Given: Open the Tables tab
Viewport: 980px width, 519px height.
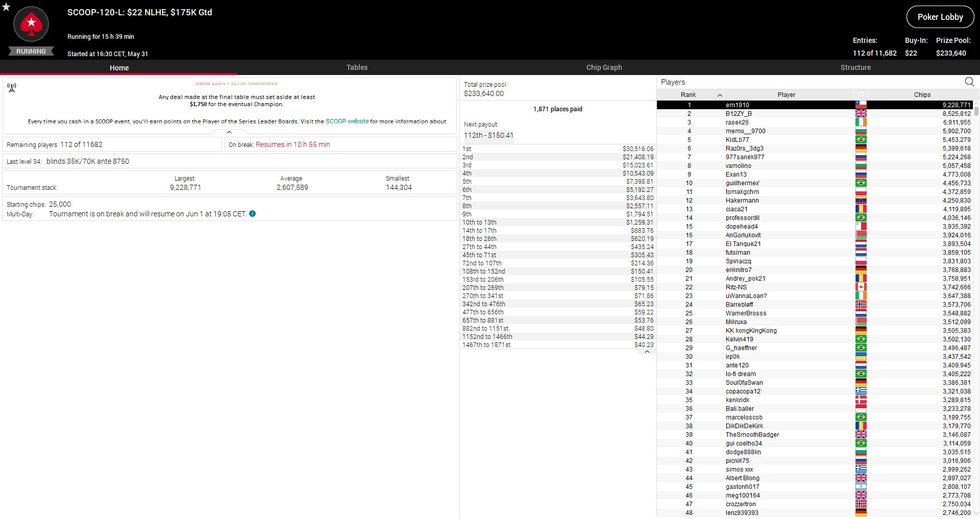Looking at the screenshot, I should [x=357, y=67].
